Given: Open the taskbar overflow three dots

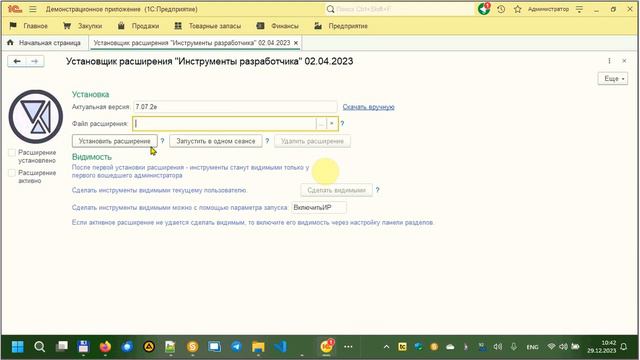Looking at the screenshot, I should 348,347.
